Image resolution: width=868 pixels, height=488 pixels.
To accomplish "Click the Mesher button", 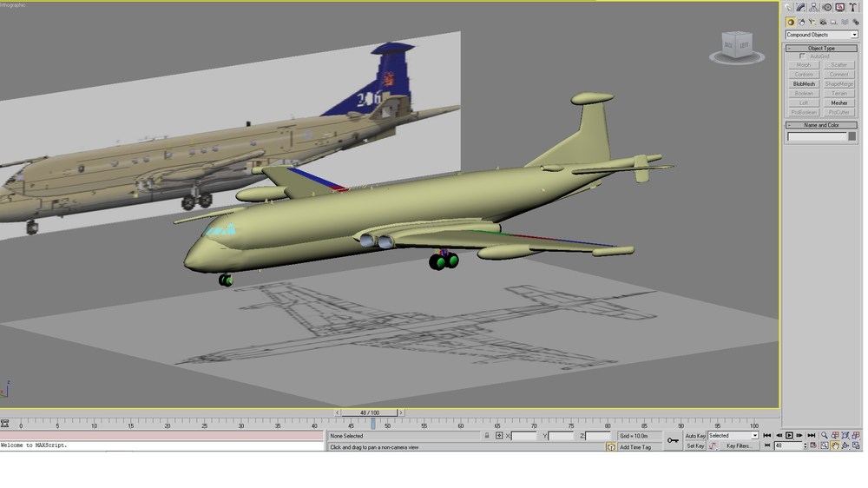I will 839,103.
